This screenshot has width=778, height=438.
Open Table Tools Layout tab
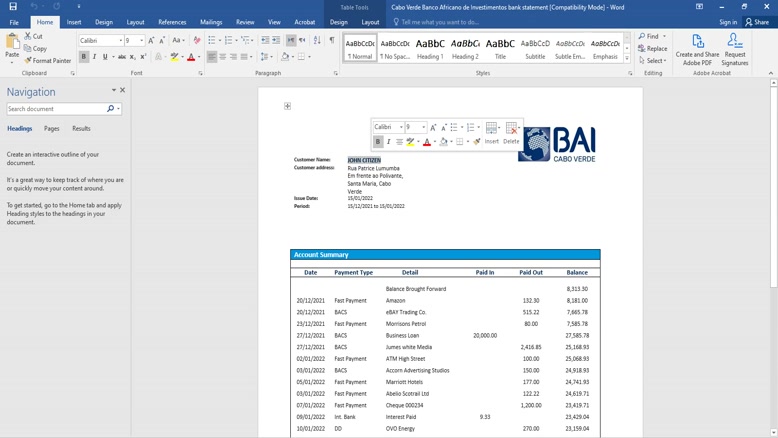coord(370,22)
